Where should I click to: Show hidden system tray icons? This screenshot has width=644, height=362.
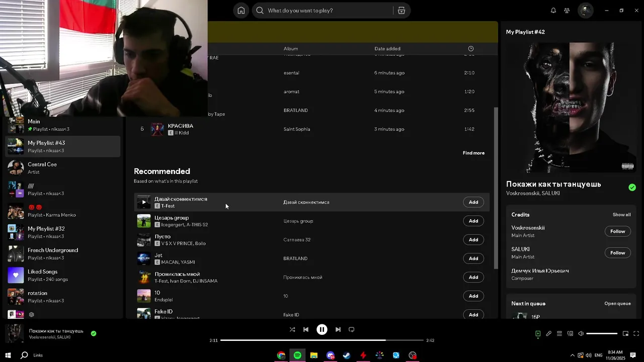pos(572,355)
